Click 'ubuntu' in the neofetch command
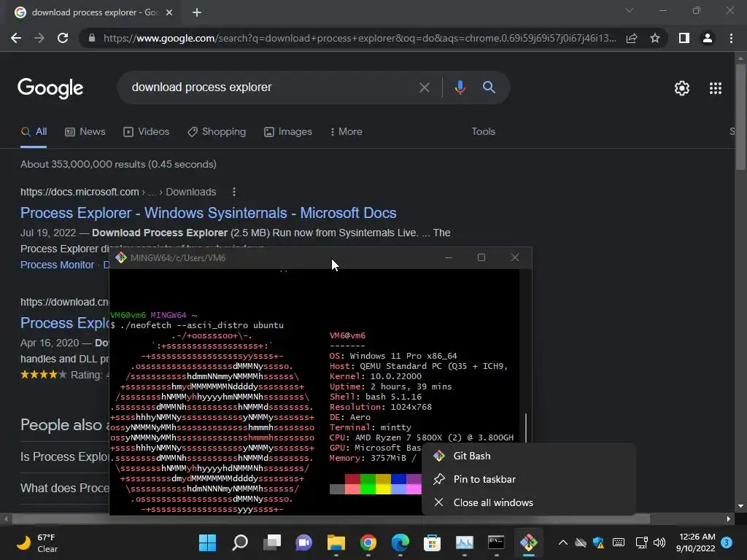This screenshot has width=747, height=560. [x=268, y=325]
